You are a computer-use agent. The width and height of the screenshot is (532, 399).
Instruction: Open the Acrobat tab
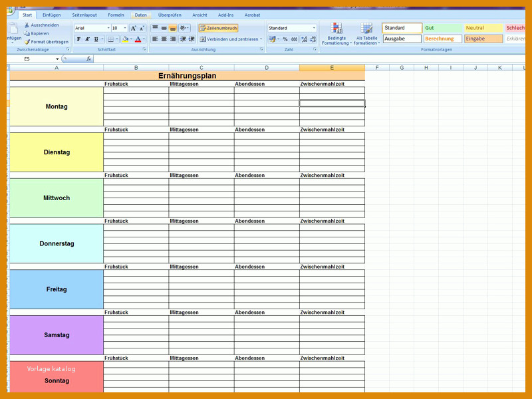coord(252,15)
